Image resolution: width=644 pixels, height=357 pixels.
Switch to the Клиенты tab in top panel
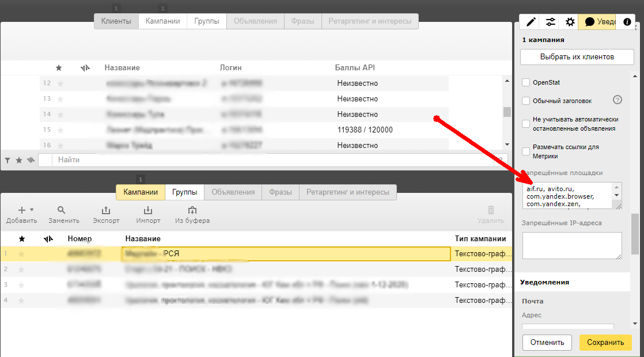[116, 21]
